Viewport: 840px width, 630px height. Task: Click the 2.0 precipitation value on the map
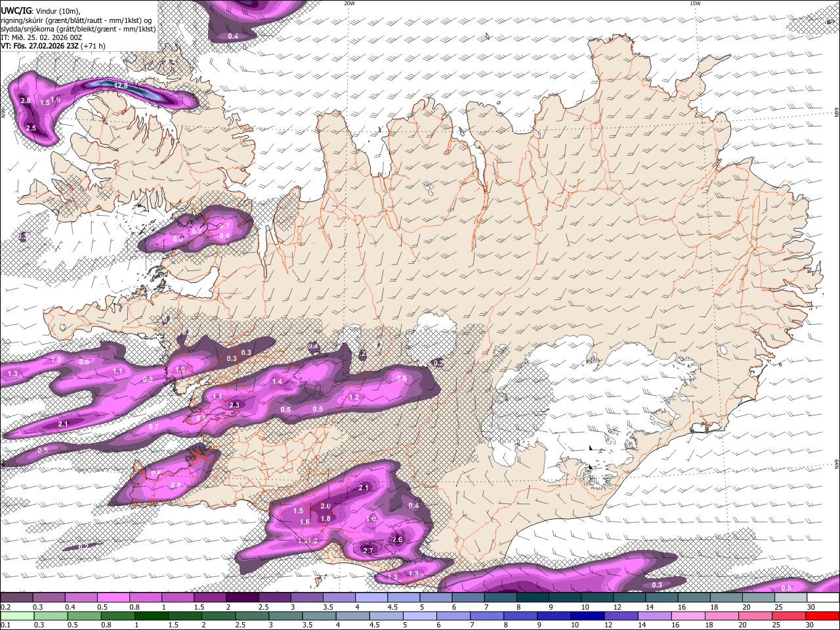point(325,507)
